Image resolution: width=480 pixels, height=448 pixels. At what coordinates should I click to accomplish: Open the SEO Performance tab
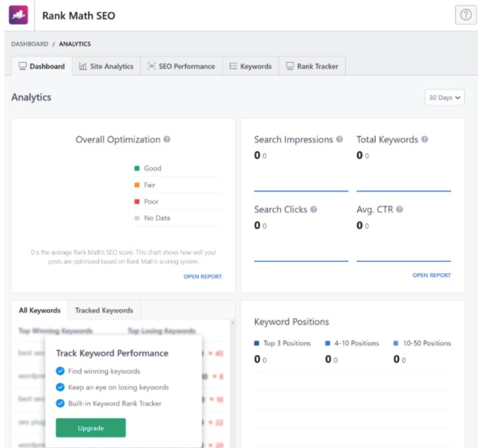tap(181, 66)
